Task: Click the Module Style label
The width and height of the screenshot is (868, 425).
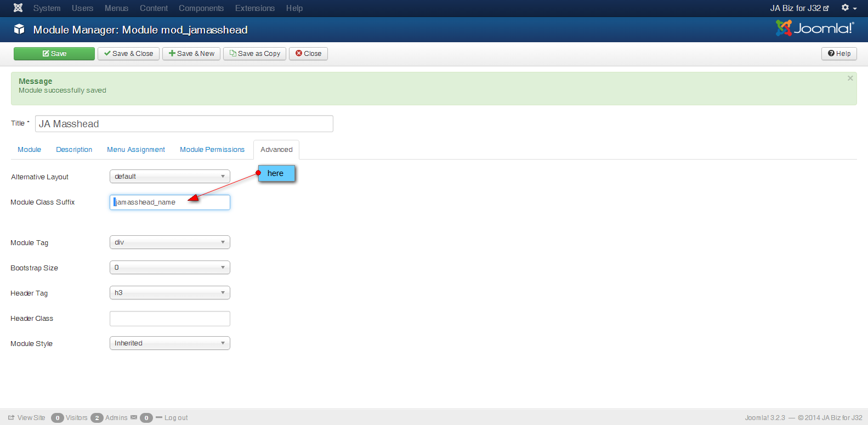Action: coord(31,344)
